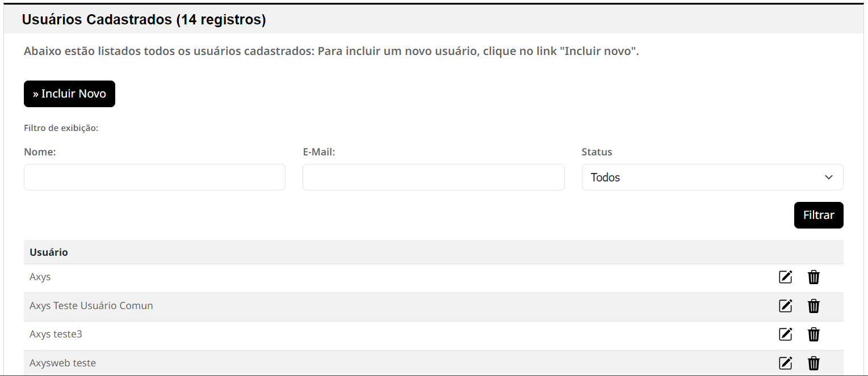Click the Usuários Cadastrados heading
This screenshot has width=868, height=376.
(144, 20)
